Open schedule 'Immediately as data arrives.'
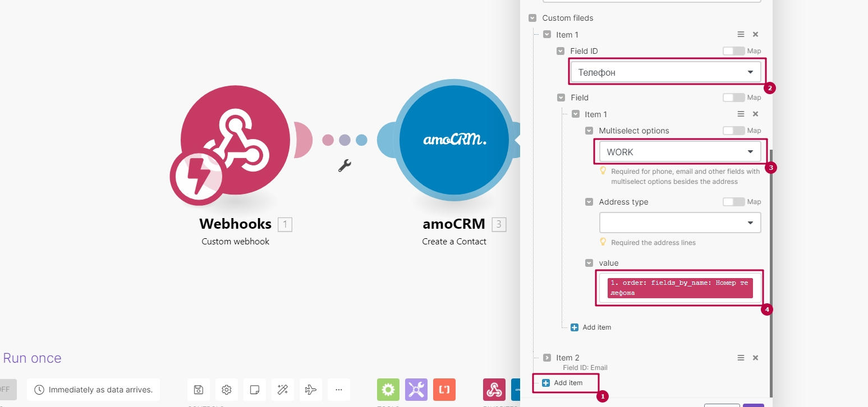The width and height of the screenshot is (868, 407). [x=94, y=390]
